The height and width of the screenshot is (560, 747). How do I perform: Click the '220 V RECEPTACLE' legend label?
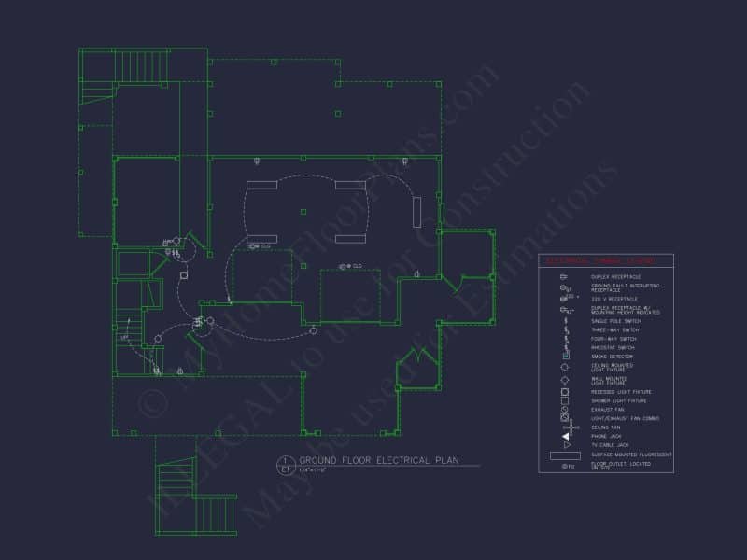[x=614, y=299]
